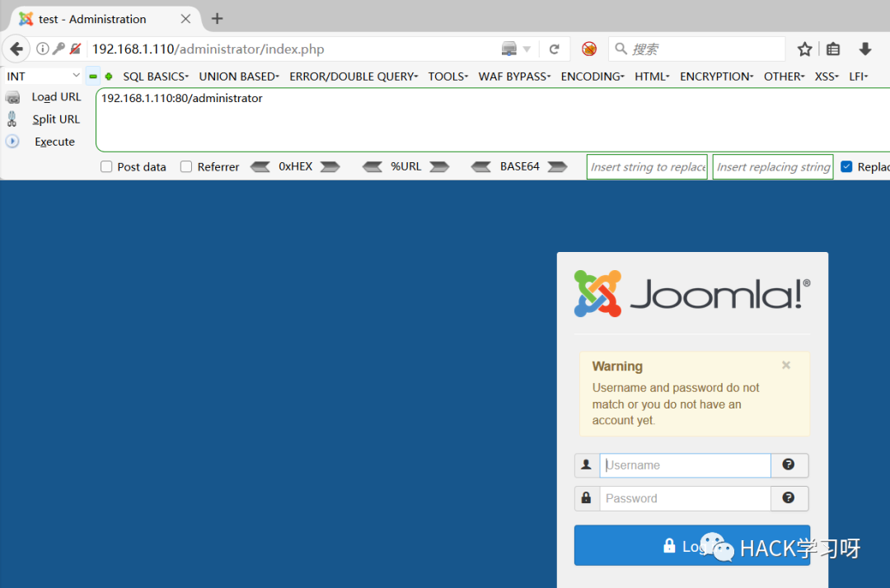Open the site information icon
The width and height of the screenshot is (890, 588).
pos(42,49)
